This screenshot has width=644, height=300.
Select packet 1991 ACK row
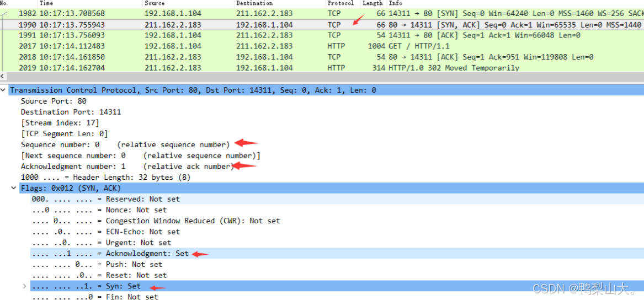coord(322,35)
